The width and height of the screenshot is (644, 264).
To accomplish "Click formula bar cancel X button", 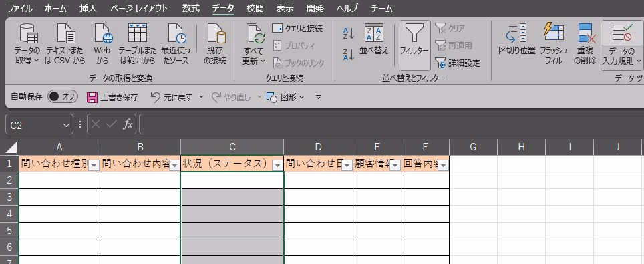I will tap(96, 125).
